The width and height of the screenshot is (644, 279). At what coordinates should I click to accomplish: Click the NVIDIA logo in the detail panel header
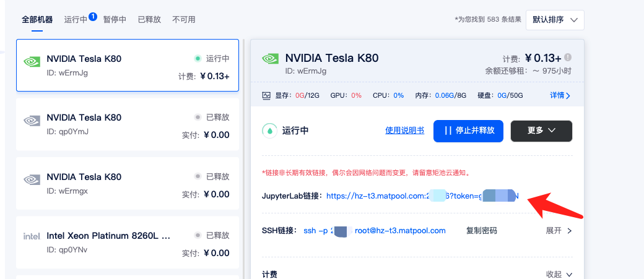[x=271, y=59]
